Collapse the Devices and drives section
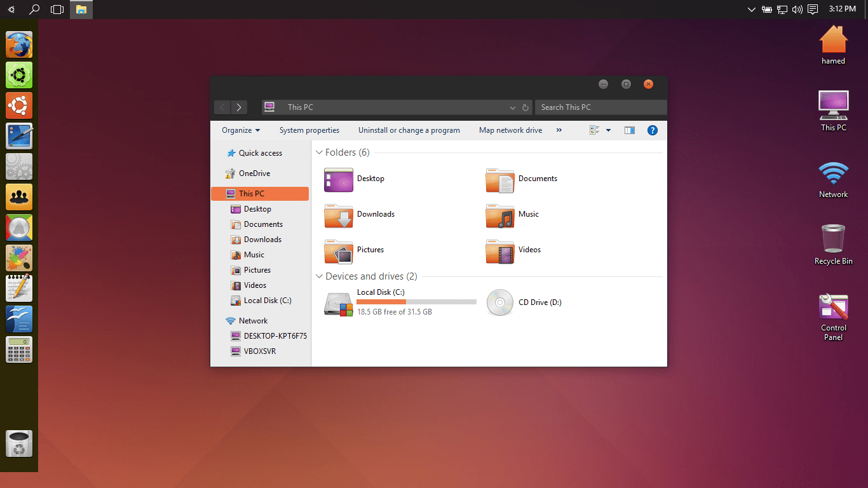The height and width of the screenshot is (488, 868). [x=319, y=276]
